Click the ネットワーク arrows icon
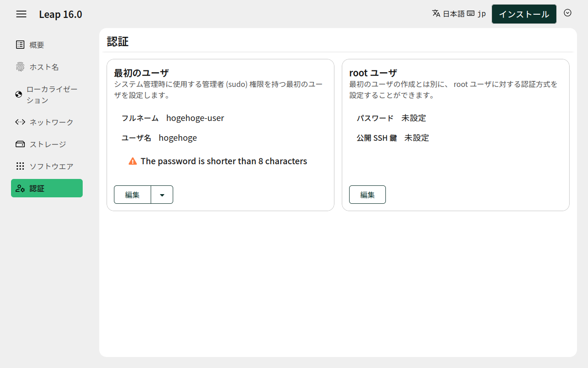The height and width of the screenshot is (368, 588). point(20,122)
